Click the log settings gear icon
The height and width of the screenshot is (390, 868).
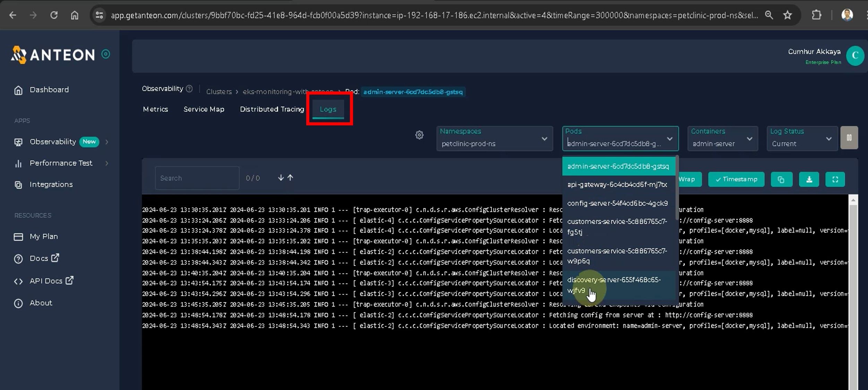click(x=419, y=135)
